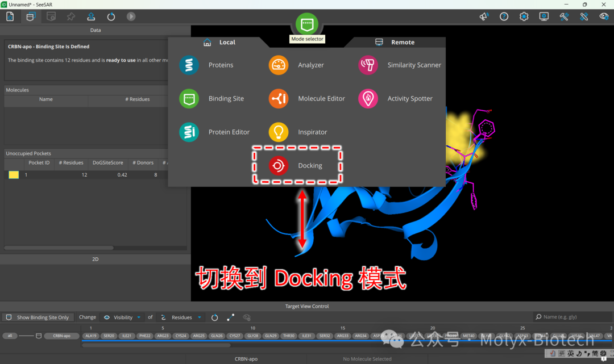The image size is (614, 364).
Task: Click the eye visibility options icon
Action: coord(604,16)
